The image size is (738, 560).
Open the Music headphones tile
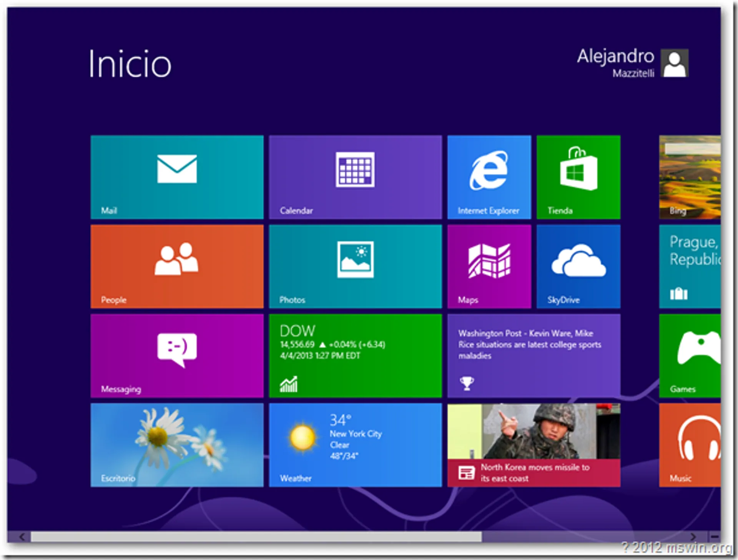pyautogui.click(x=690, y=445)
